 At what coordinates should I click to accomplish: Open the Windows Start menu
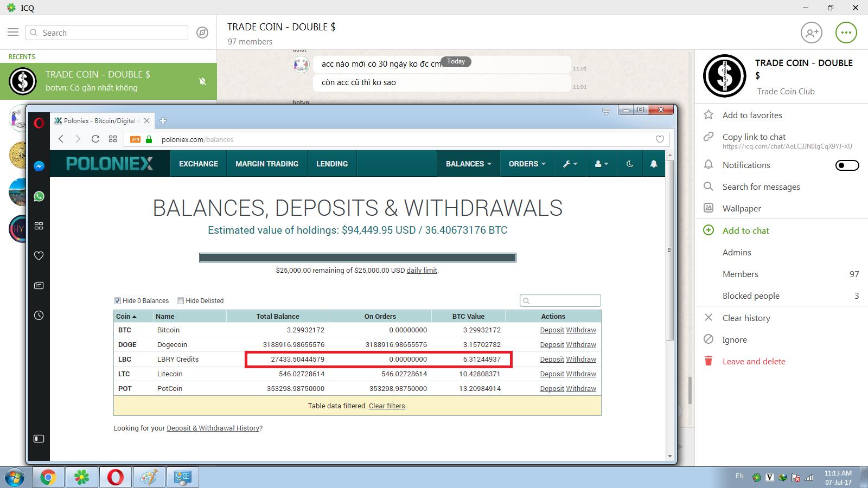pos(15,477)
